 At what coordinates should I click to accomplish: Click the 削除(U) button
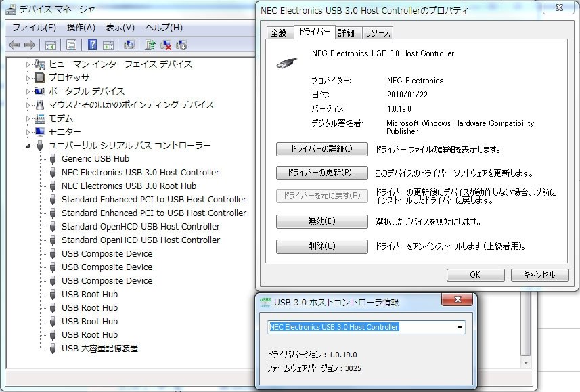click(322, 246)
